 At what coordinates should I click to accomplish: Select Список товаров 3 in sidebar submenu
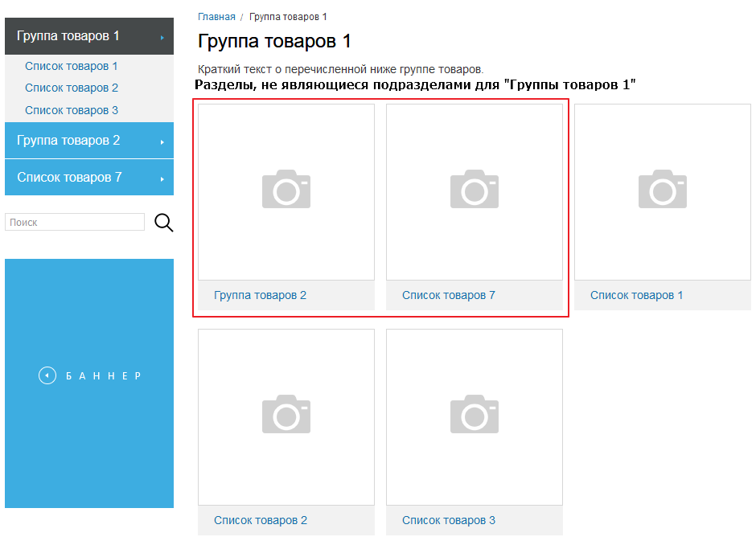coord(72,110)
